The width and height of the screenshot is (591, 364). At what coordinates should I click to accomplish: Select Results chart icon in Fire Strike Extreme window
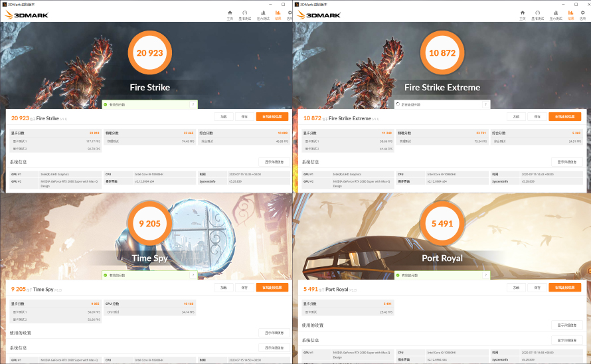570,14
